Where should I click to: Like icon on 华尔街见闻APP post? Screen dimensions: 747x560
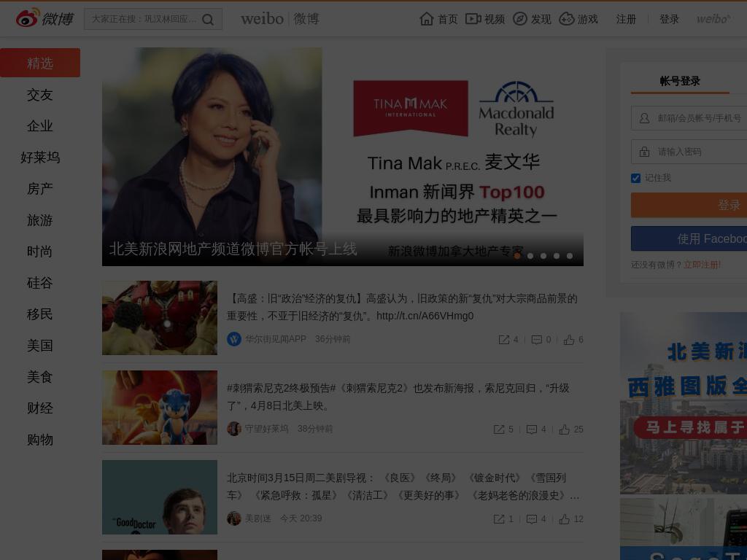569,340
